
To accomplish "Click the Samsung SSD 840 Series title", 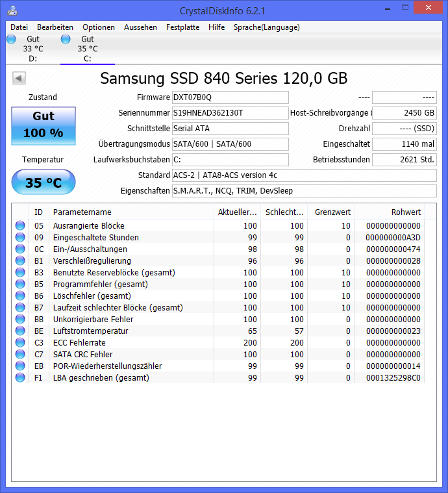I will (224, 79).
